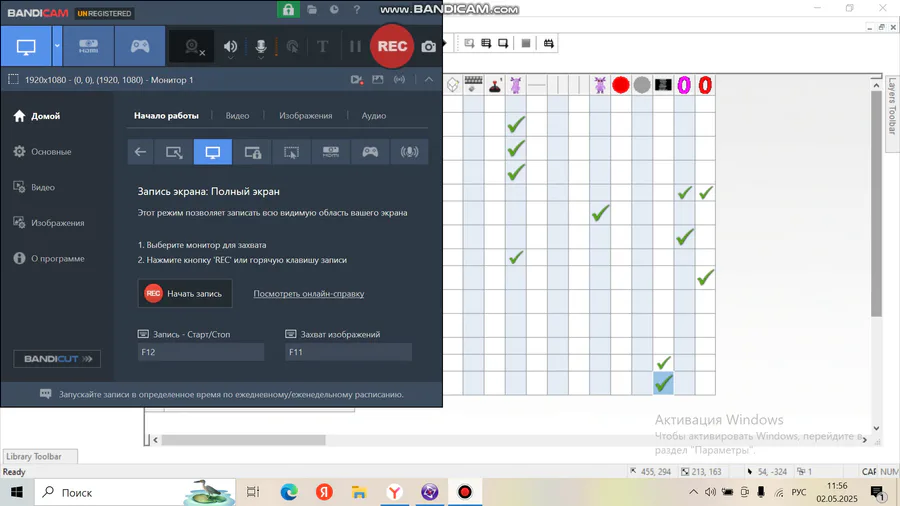This screenshot has height=506, width=900.
Task: Click the pause recording button
Action: [355, 46]
